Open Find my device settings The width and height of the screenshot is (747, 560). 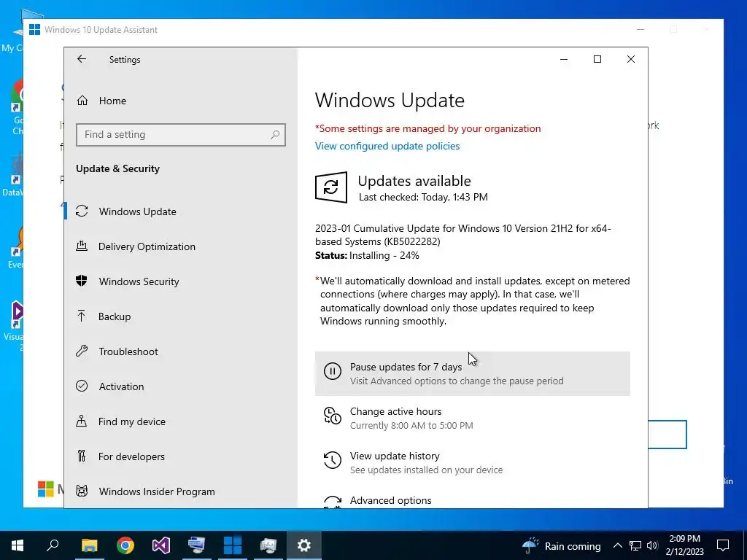(x=181, y=421)
